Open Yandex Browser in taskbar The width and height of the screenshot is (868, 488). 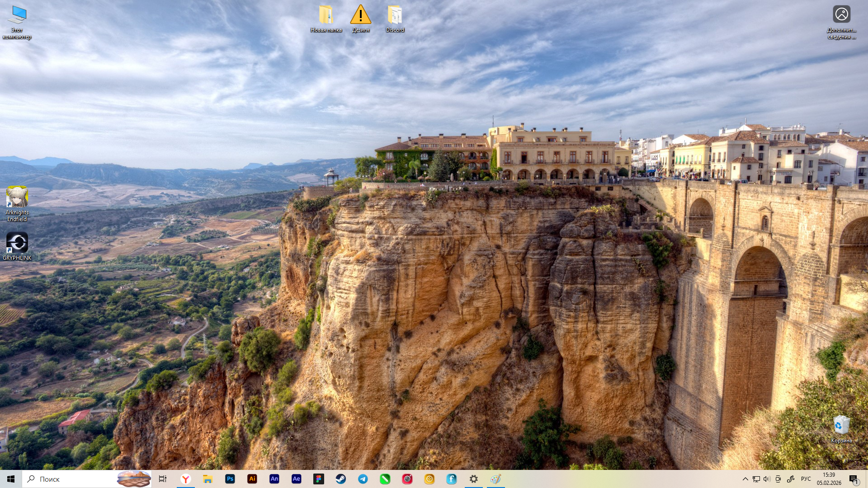(x=186, y=479)
